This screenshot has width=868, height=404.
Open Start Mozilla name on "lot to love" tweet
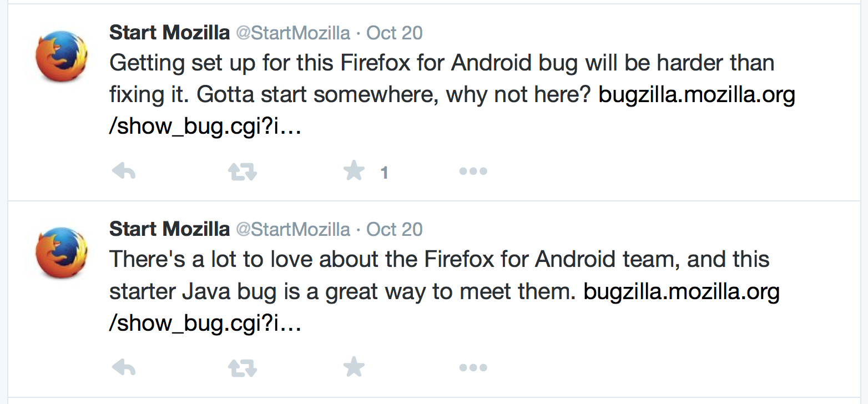169,229
